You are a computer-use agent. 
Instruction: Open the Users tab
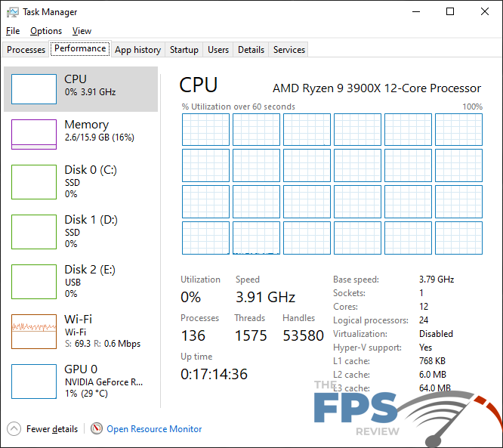click(x=218, y=50)
